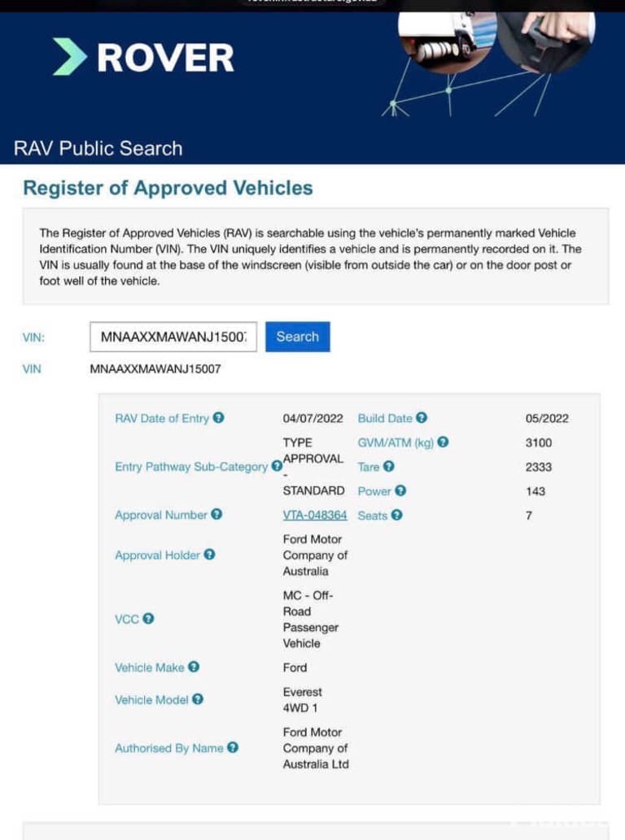Click the Vehicle Make label
This screenshot has width=625, height=840.
coord(150,668)
